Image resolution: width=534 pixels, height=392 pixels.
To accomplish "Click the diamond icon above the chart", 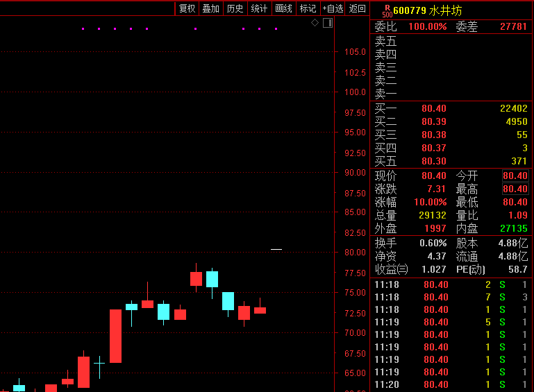I will [315, 23].
